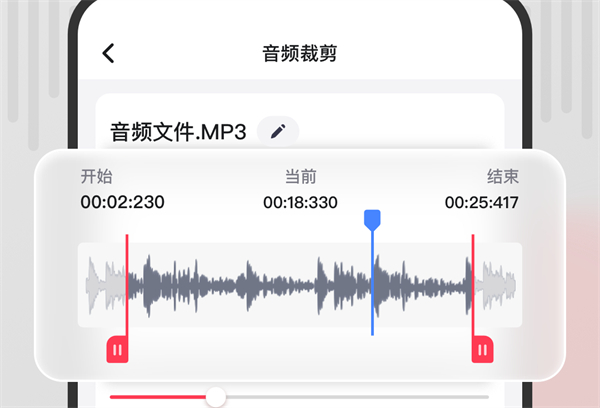Image resolution: width=600 pixels, height=408 pixels.
Task: Edit file name with the pencil icon
Action: point(278,131)
